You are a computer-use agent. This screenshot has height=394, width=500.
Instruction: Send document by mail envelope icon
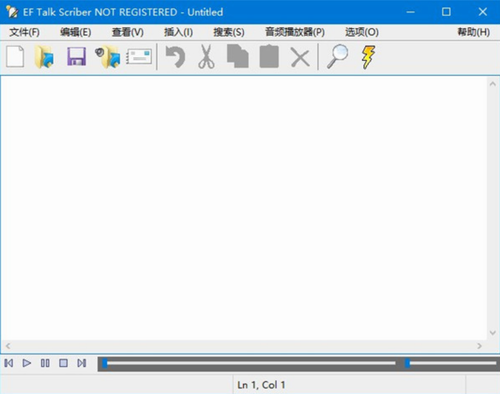(x=139, y=57)
